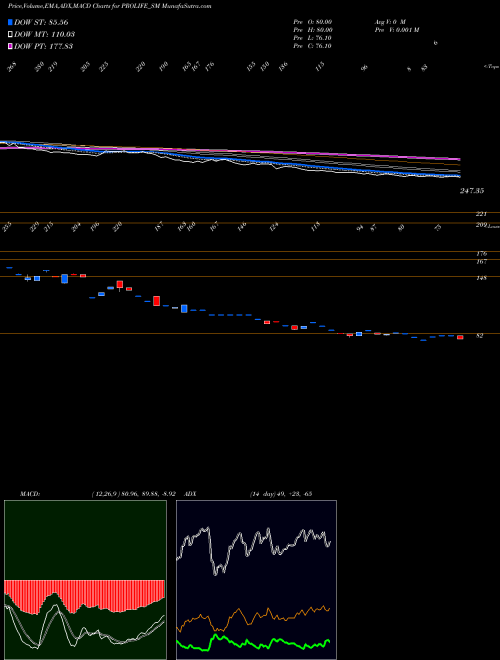Screen dimensions: 500x660
Task: Click the previous low value 'L: 76.10'
Action: tap(320, 38)
